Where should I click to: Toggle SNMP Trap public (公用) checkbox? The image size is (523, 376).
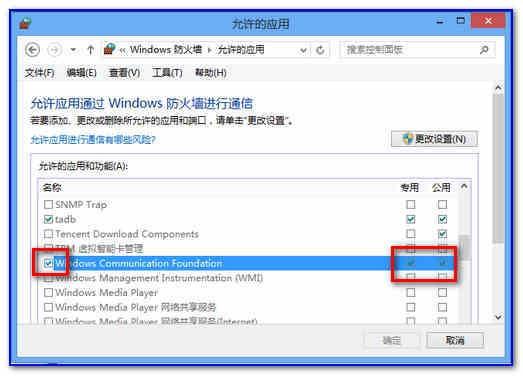pyautogui.click(x=443, y=204)
